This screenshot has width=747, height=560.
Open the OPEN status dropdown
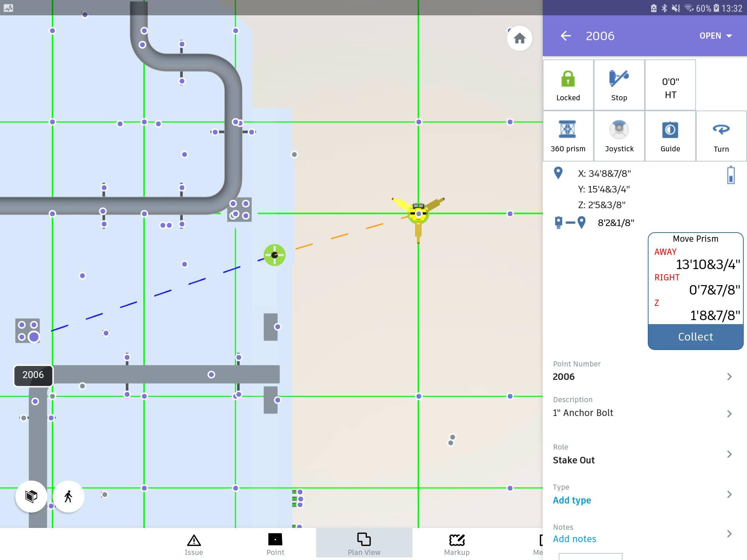(716, 36)
